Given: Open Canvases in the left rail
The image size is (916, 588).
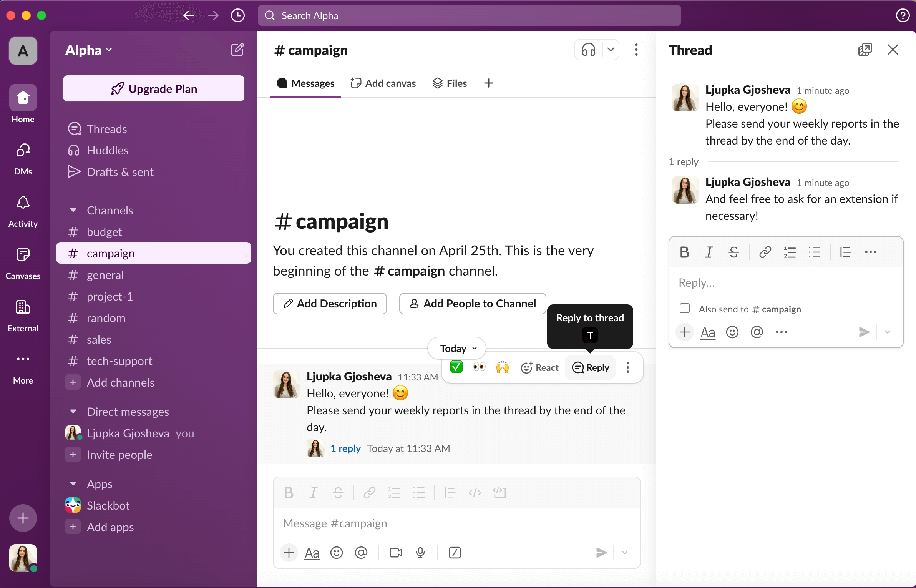Looking at the screenshot, I should (23, 263).
